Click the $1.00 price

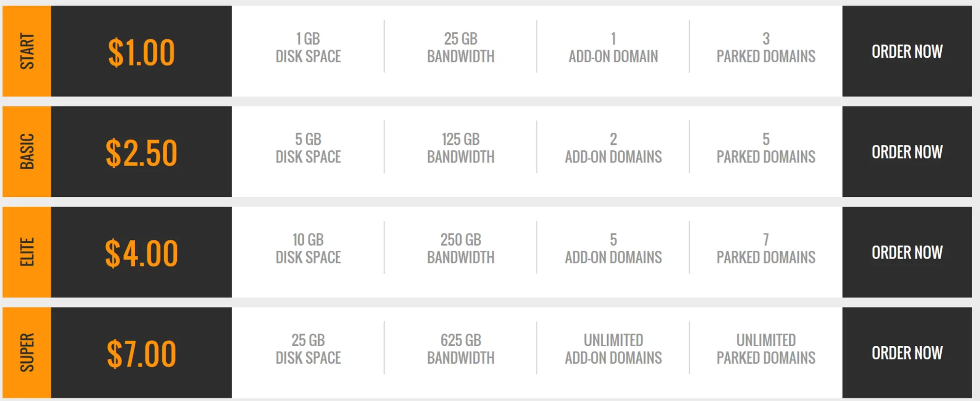coord(141,52)
